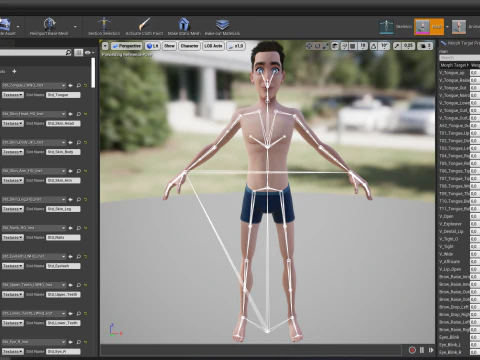Reset the Std_Skin_Body material to default

tap(86, 142)
